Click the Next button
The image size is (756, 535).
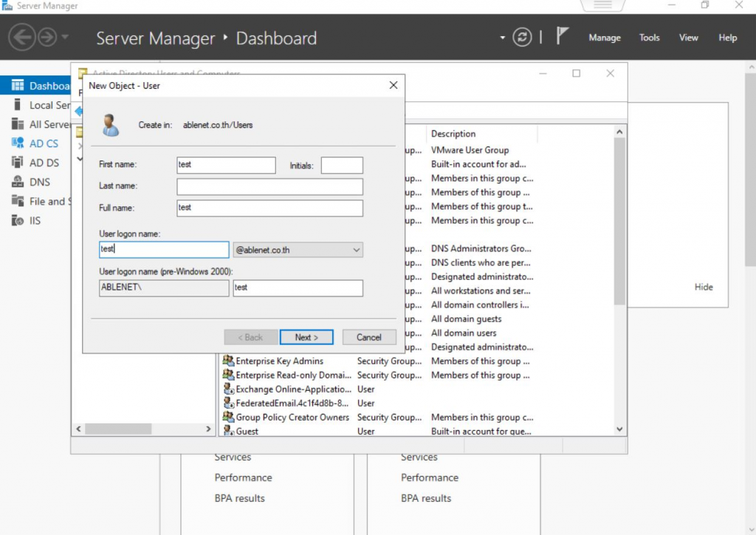pyautogui.click(x=306, y=337)
